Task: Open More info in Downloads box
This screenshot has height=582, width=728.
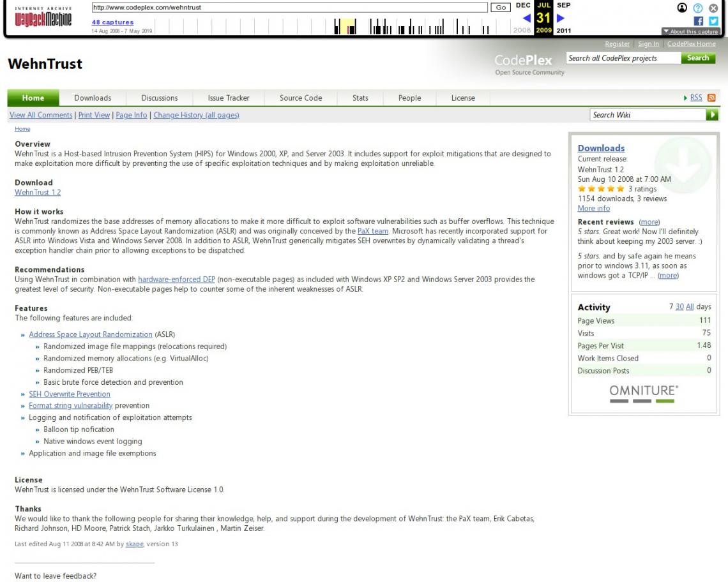Action: 593,208
